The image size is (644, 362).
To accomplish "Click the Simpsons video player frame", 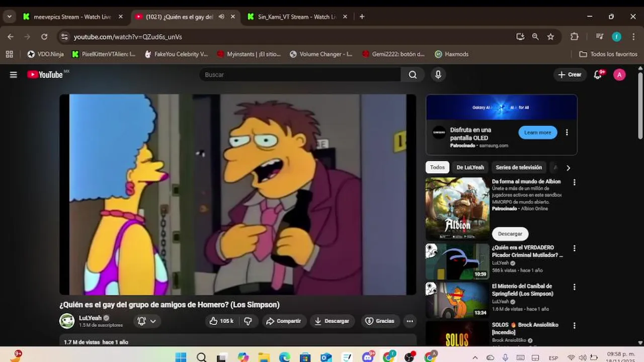I will click(x=238, y=195).
